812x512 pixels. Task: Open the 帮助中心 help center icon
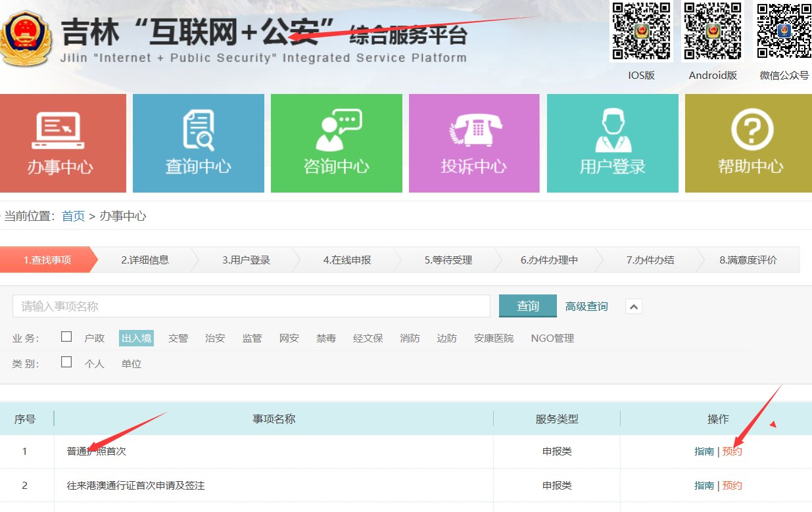(750, 143)
